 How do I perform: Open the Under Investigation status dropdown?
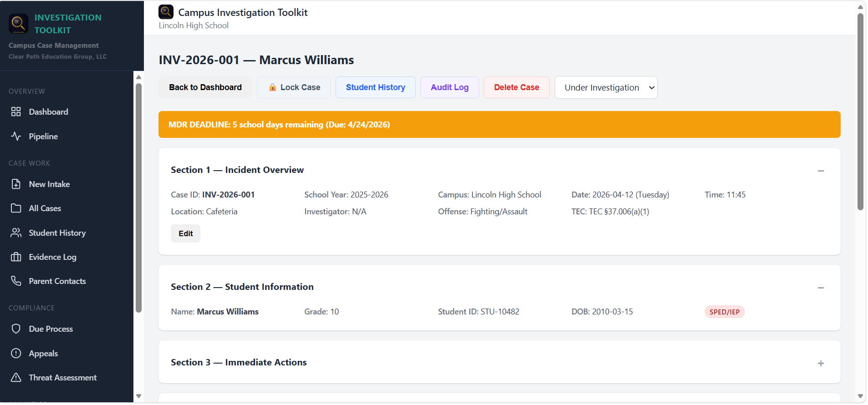pyautogui.click(x=606, y=87)
